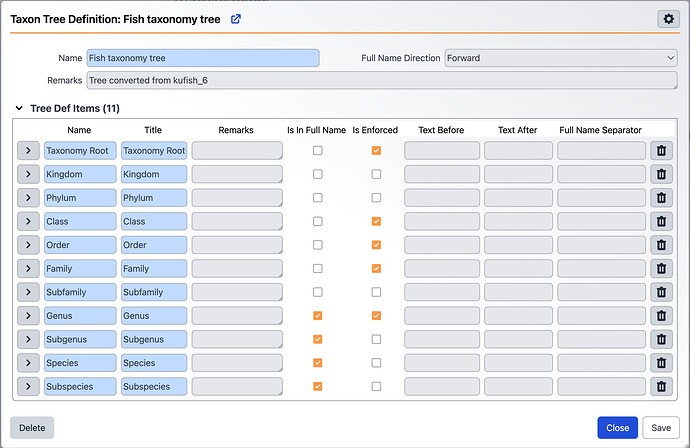The height and width of the screenshot is (448, 690).
Task: Expand the Subgenus row
Action: 28,339
